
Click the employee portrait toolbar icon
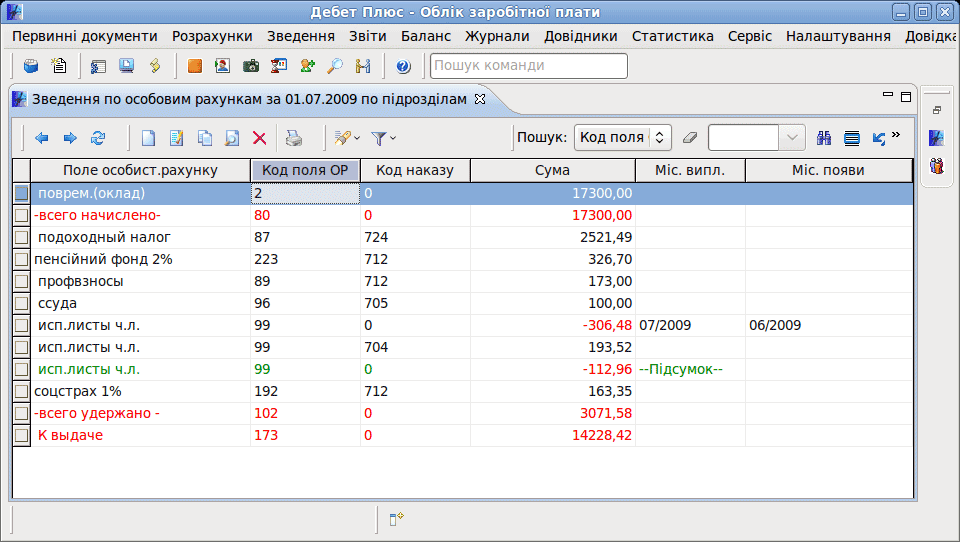222,66
